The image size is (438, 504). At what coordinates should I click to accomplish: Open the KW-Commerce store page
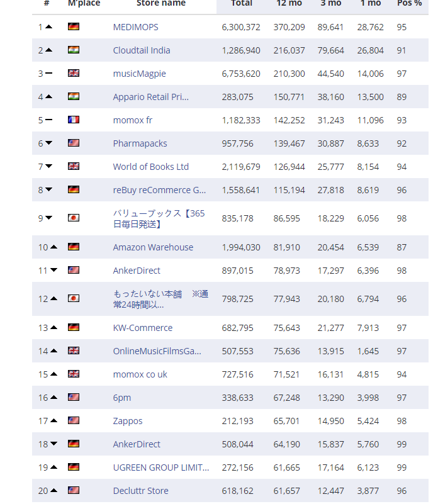coord(143,328)
